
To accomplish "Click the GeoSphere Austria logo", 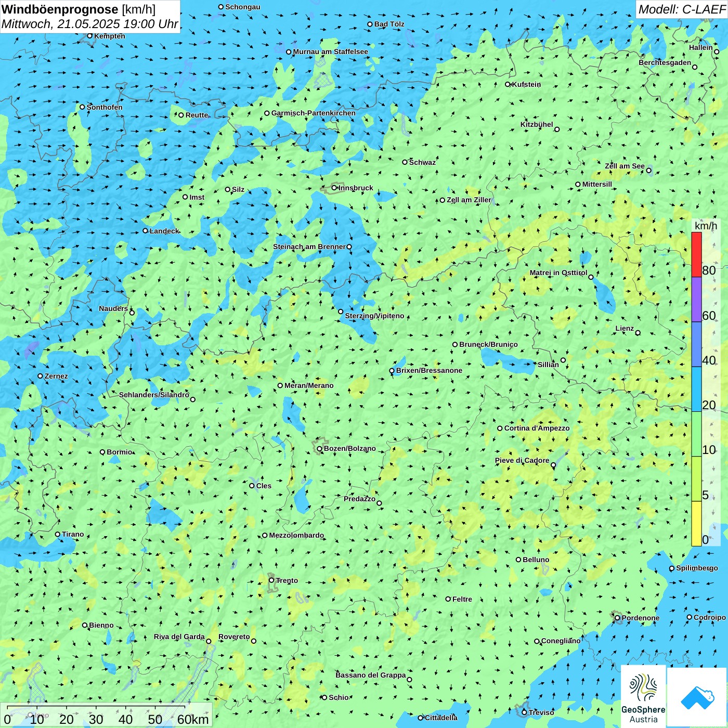I will pos(643,697).
